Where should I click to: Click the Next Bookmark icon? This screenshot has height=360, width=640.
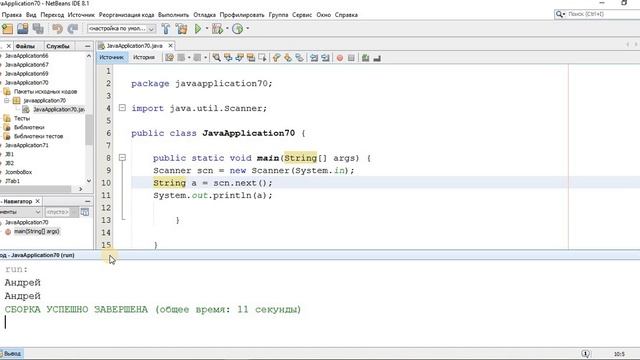(x=288, y=58)
